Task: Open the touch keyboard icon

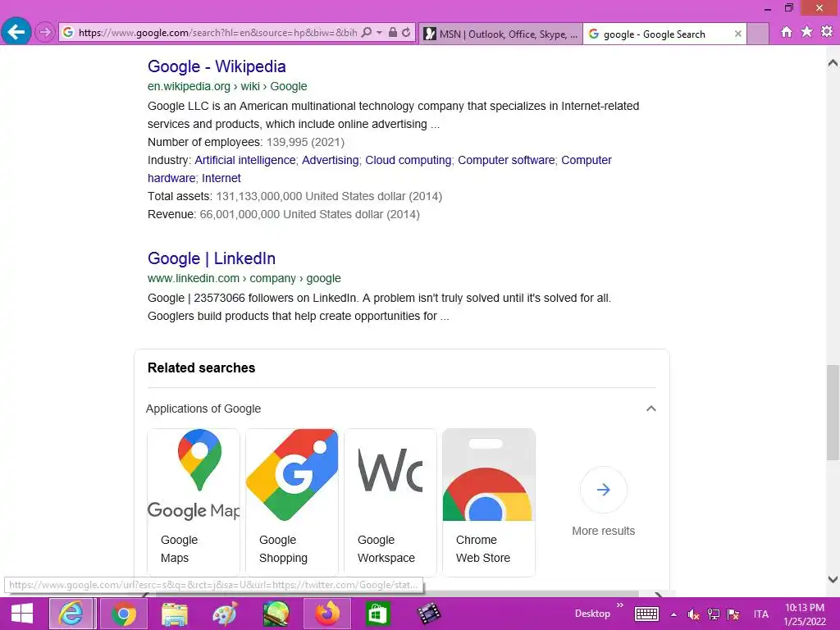Action: (646, 614)
